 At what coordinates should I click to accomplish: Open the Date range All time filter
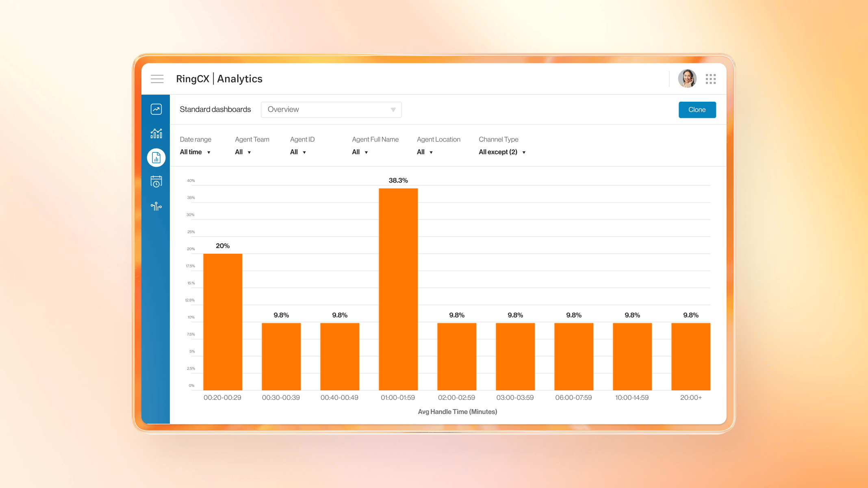pyautogui.click(x=195, y=152)
